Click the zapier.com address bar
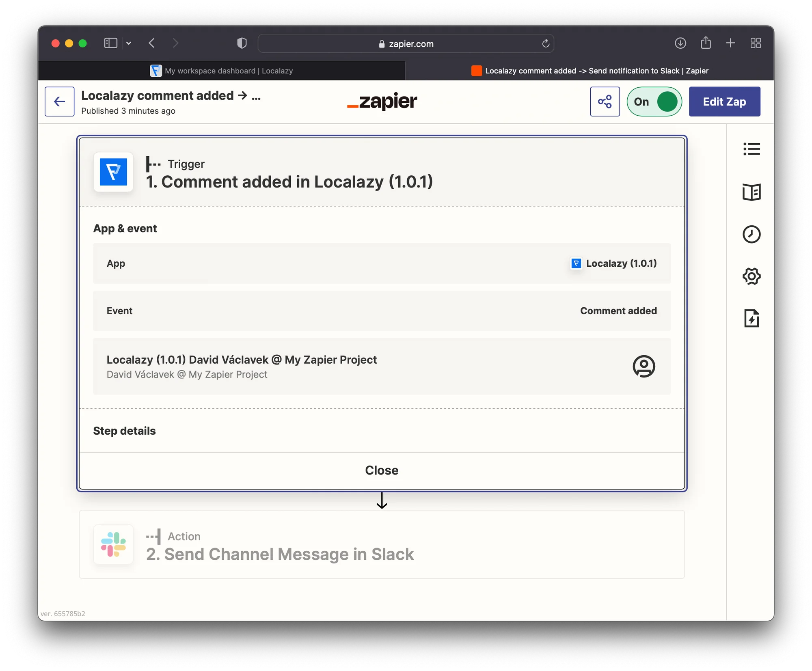The height and width of the screenshot is (671, 812). pyautogui.click(x=406, y=43)
